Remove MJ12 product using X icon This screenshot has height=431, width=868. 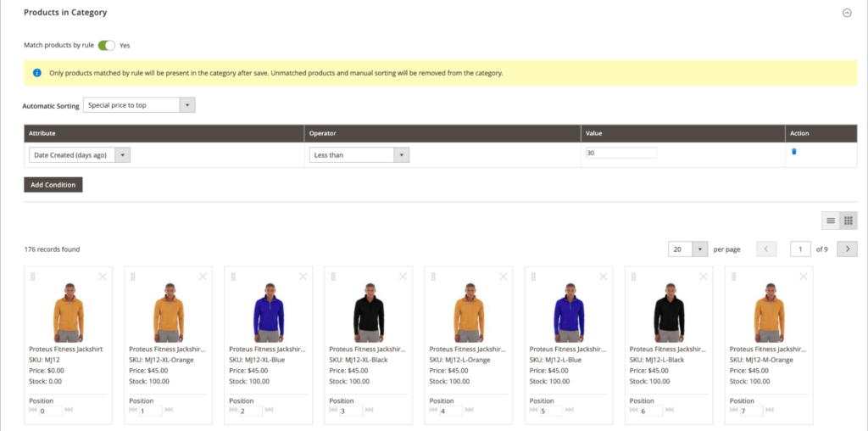coord(103,277)
